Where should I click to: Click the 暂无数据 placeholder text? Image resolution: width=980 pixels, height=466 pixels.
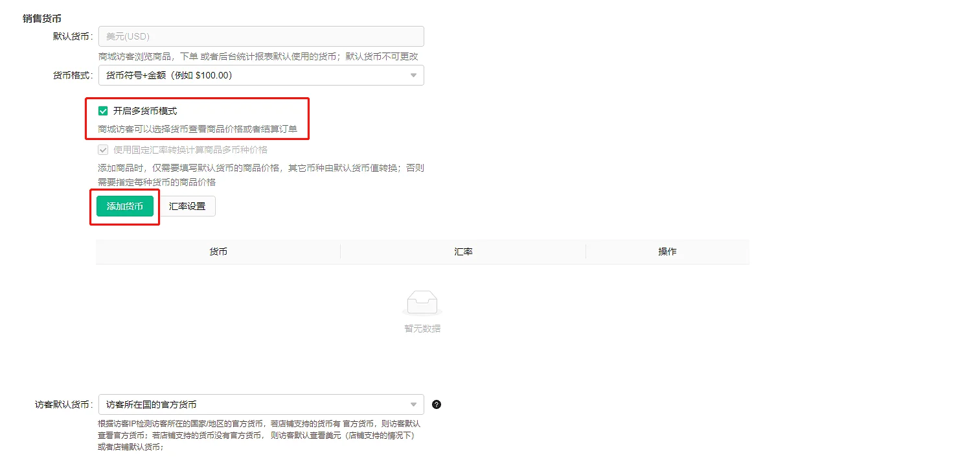[422, 329]
